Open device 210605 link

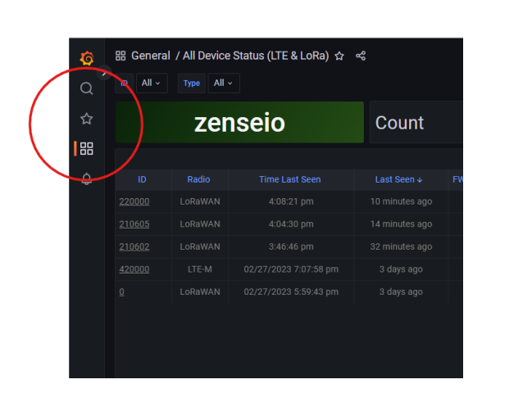coord(134,224)
